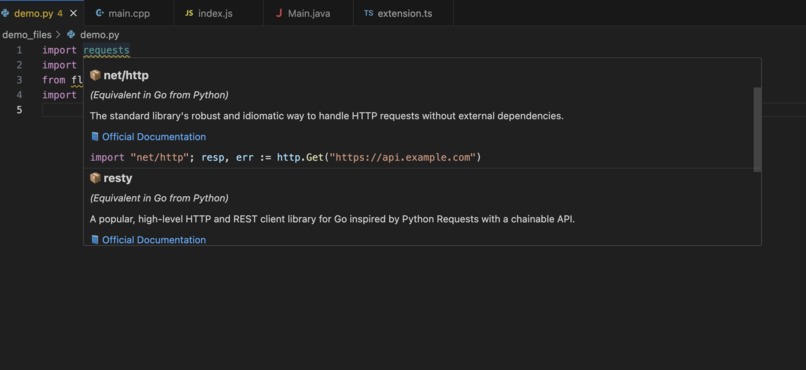Click the book icon under resty

pos(95,239)
